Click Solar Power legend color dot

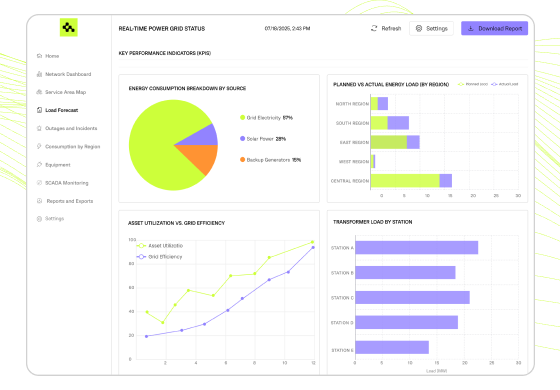pos(242,139)
